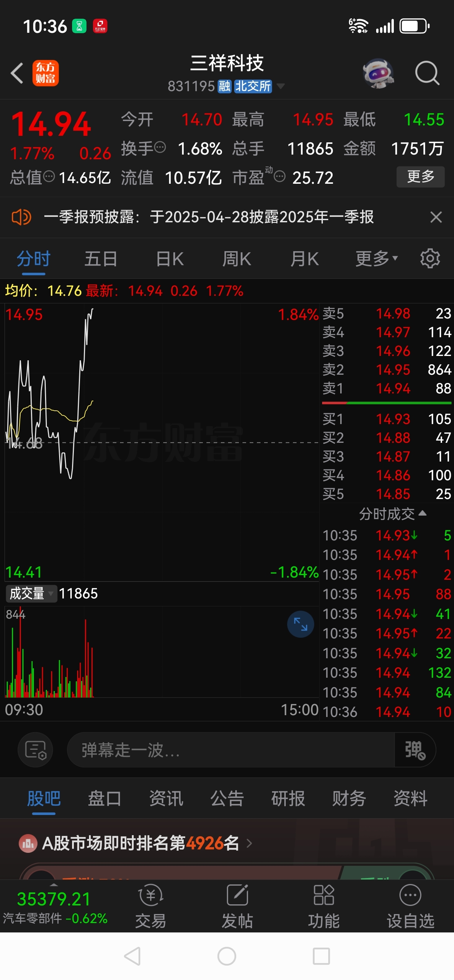Viewport: 454px width, 980px height.
Task: Tap the 均价 14.76 average price label
Action: click(43, 291)
